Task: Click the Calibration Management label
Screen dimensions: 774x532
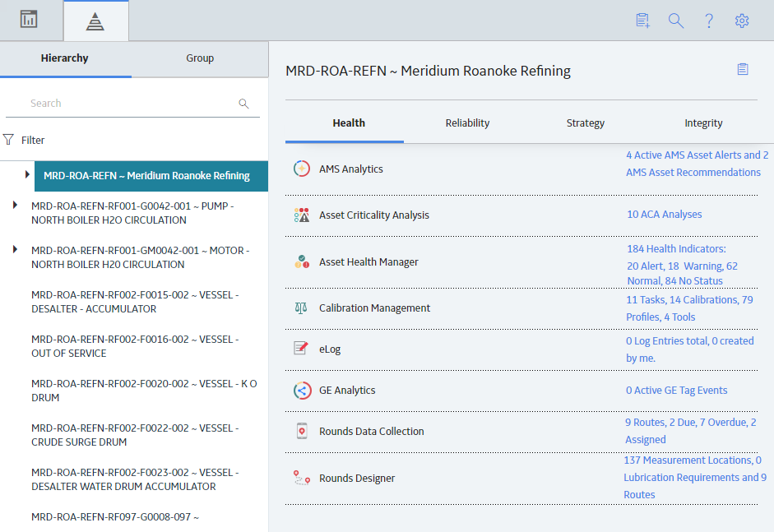Action: pos(374,308)
